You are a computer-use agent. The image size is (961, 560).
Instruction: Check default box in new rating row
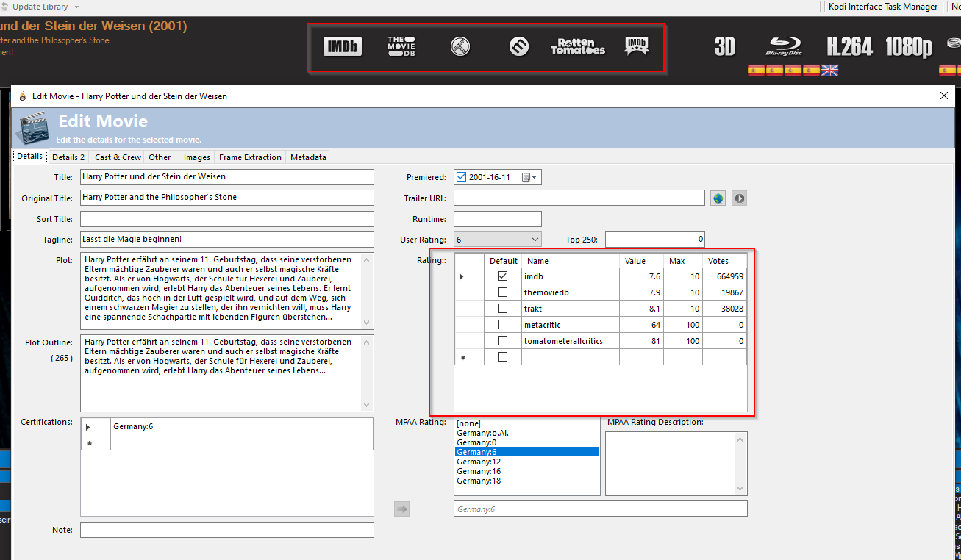point(502,357)
